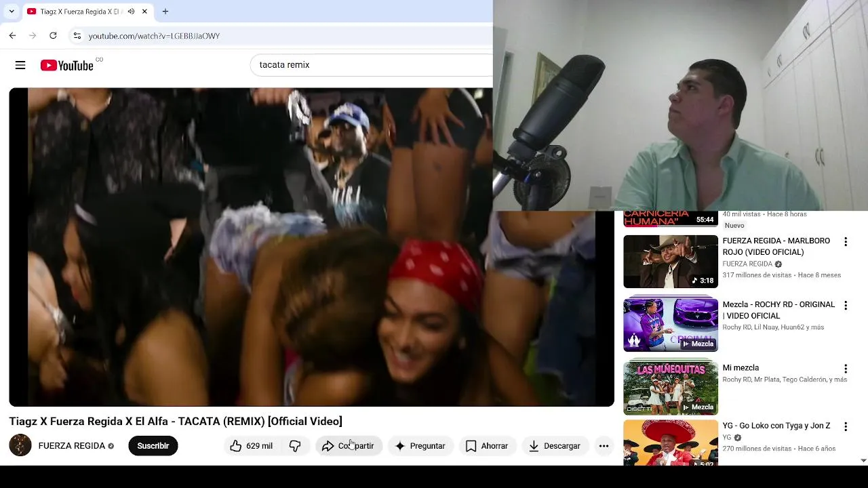Open more actions three-dot button under video
The width and height of the screenshot is (868, 488).
click(604, 446)
